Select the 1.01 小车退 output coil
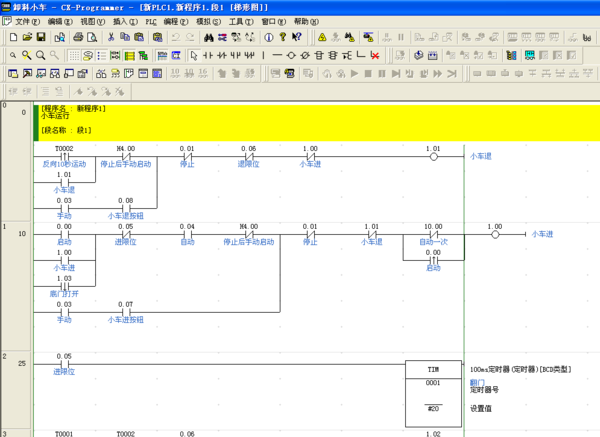The height and width of the screenshot is (437, 600). (432, 157)
